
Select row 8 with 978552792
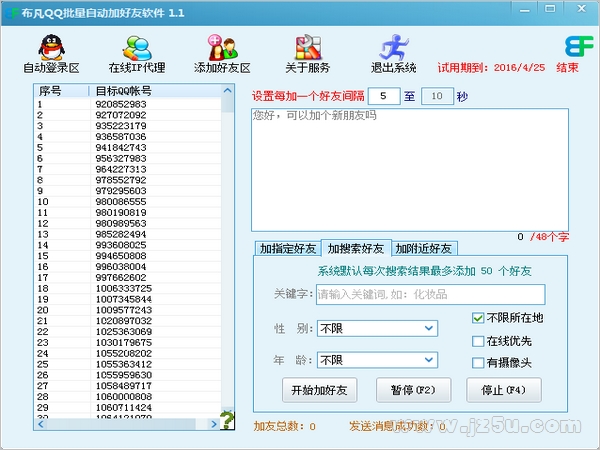[128, 180]
